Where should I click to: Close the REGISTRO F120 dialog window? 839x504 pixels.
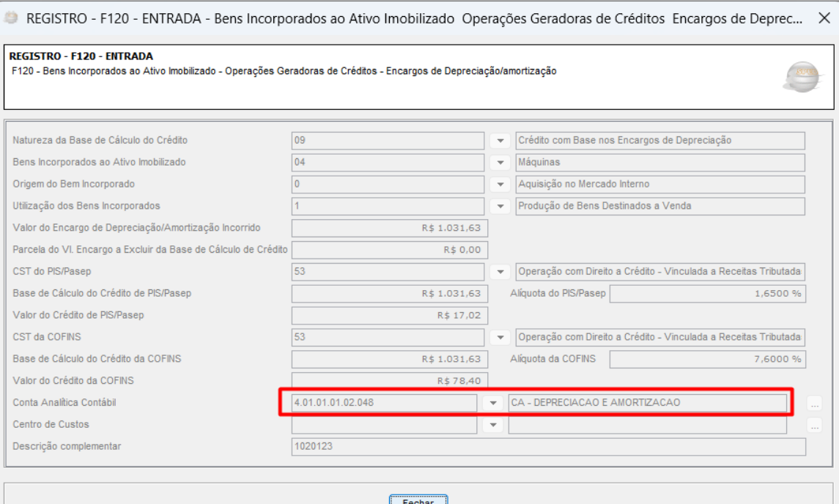pyautogui.click(x=824, y=18)
